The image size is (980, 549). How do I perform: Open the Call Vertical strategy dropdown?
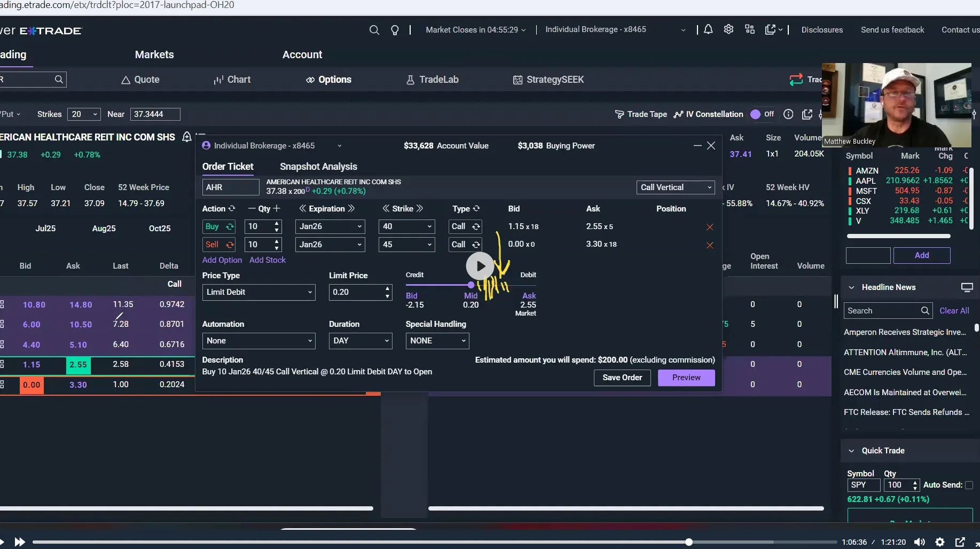[x=676, y=187]
